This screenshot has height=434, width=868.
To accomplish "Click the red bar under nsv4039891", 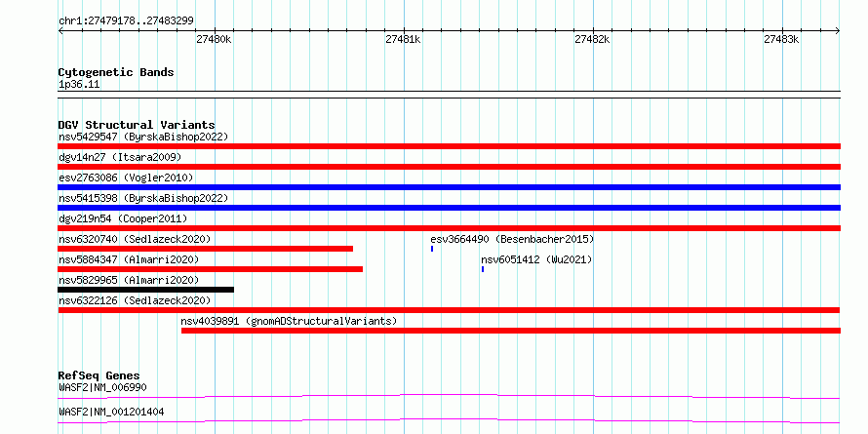I will coord(511,331).
